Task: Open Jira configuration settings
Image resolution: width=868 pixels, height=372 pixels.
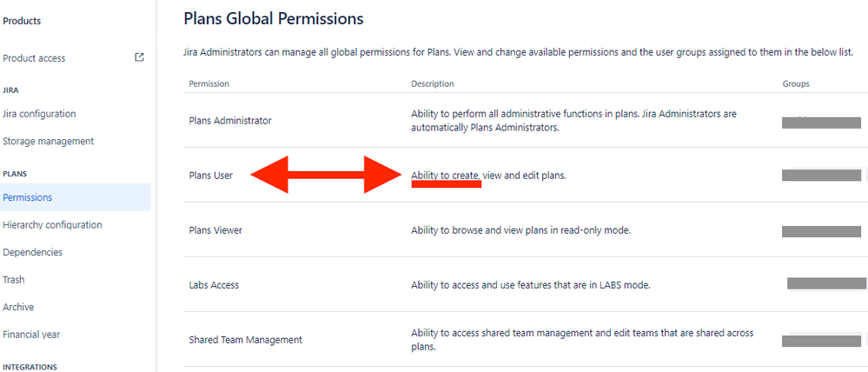Action: (39, 114)
